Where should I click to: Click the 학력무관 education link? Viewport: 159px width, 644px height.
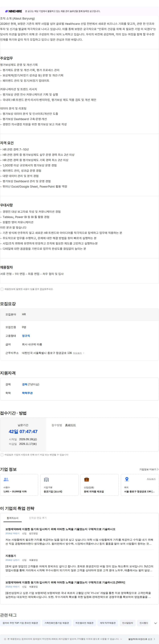27,393
